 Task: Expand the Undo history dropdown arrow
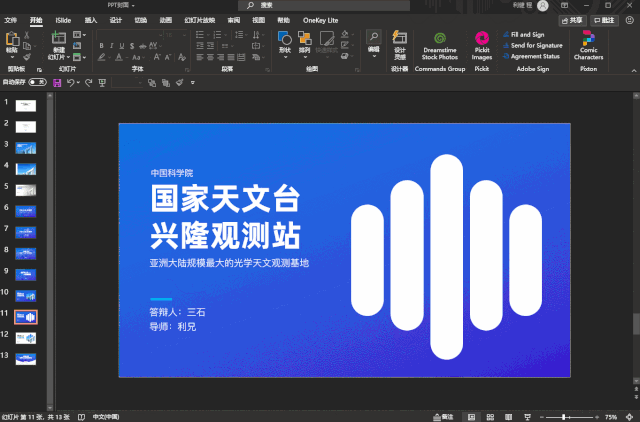(78, 83)
